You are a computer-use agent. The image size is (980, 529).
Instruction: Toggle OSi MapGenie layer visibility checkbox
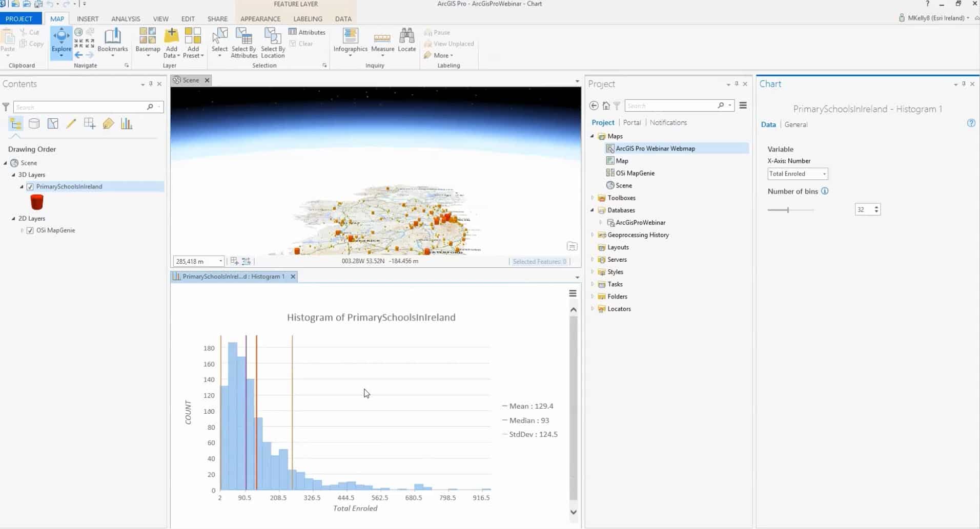tap(30, 230)
